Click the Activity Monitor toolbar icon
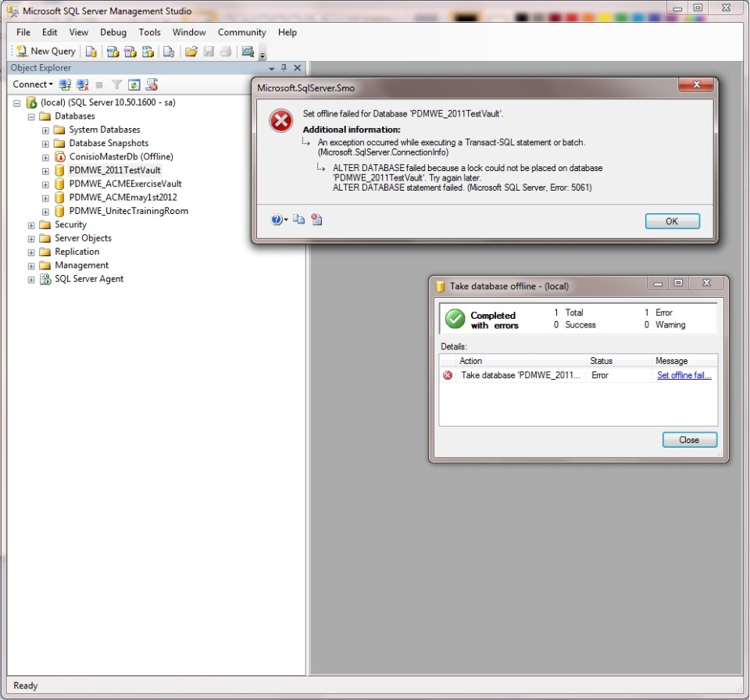The image size is (750, 700). pos(248,52)
